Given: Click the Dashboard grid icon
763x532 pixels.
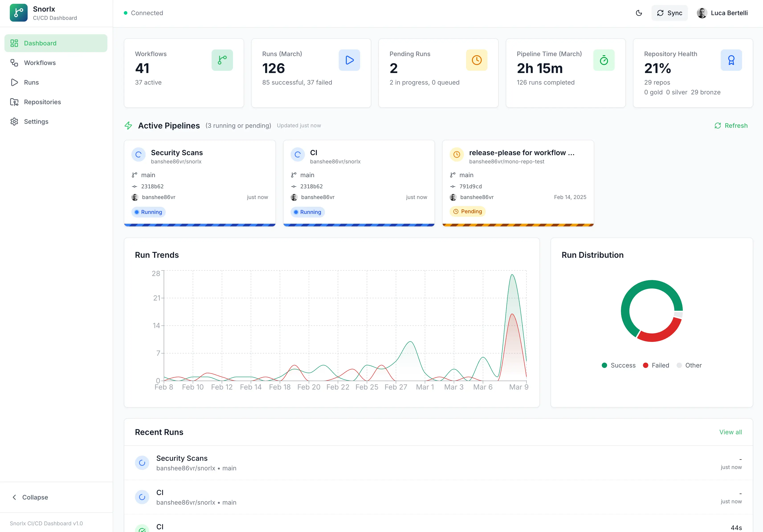Looking at the screenshot, I should 14,43.
